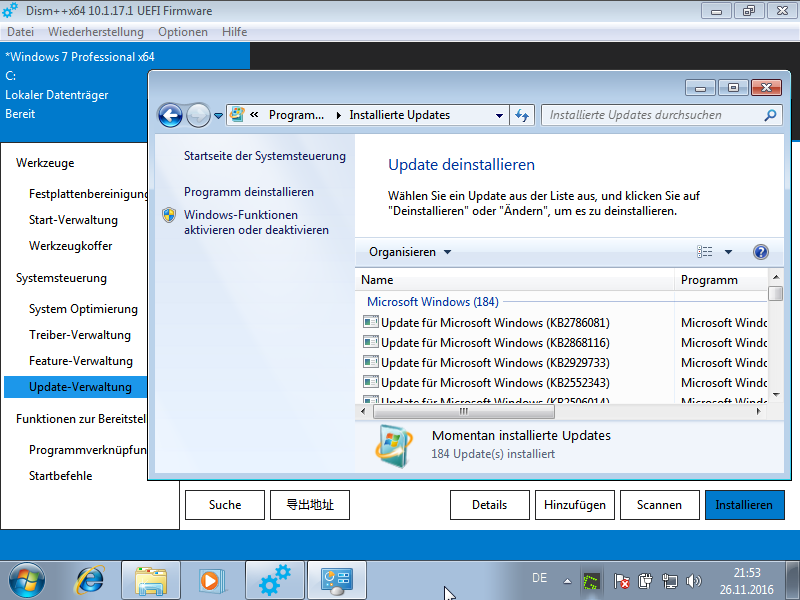Open the Organisieren dropdown
The width and height of the screenshot is (800, 600).
point(410,252)
